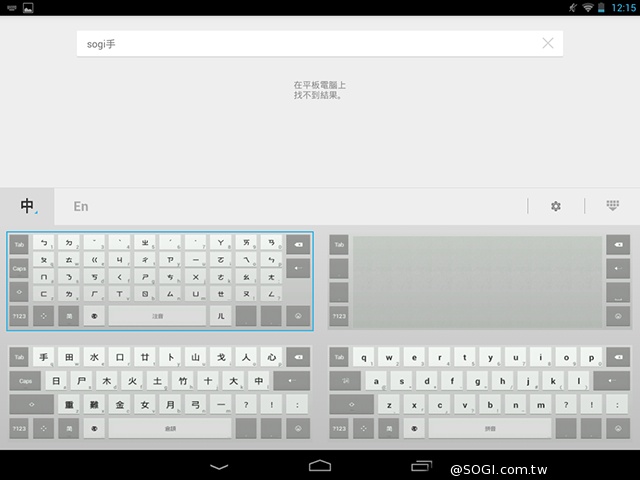This screenshot has height=480, width=640.
Task: Tap the hide-keyboard icon beside the gear
Action: point(612,205)
